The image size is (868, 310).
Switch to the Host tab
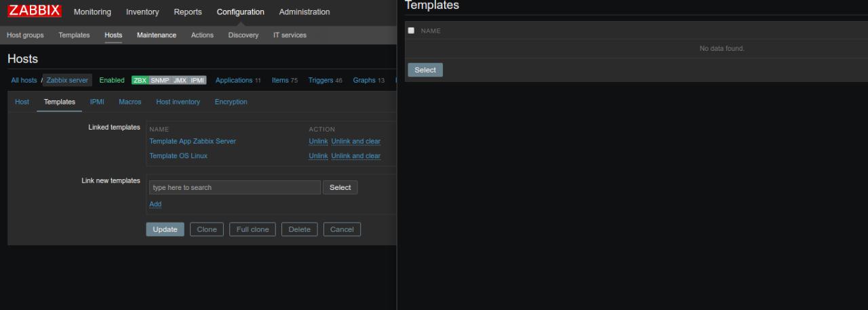tap(22, 102)
